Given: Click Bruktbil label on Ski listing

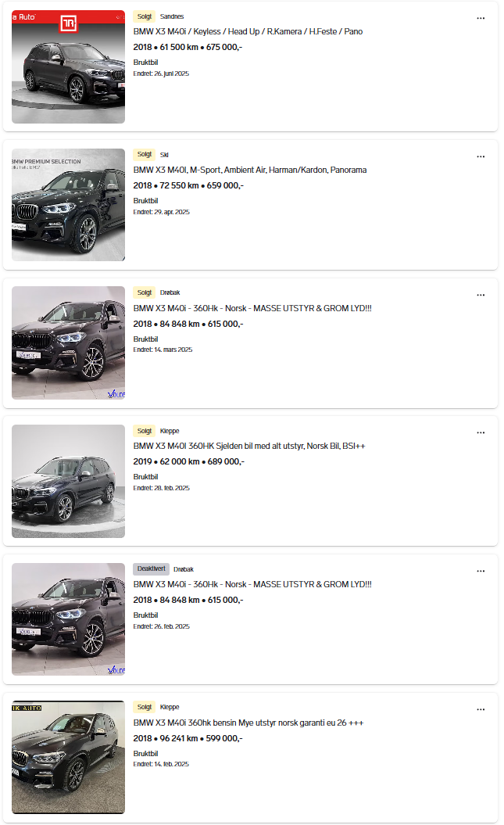Looking at the screenshot, I should [145, 201].
